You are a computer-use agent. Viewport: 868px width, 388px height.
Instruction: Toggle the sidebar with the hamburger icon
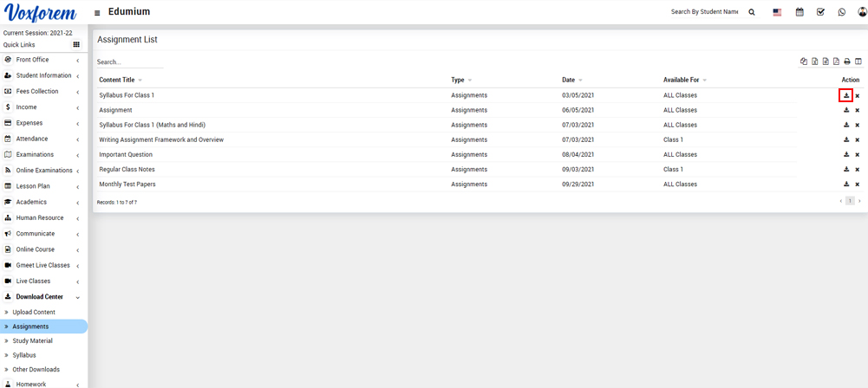click(x=97, y=13)
